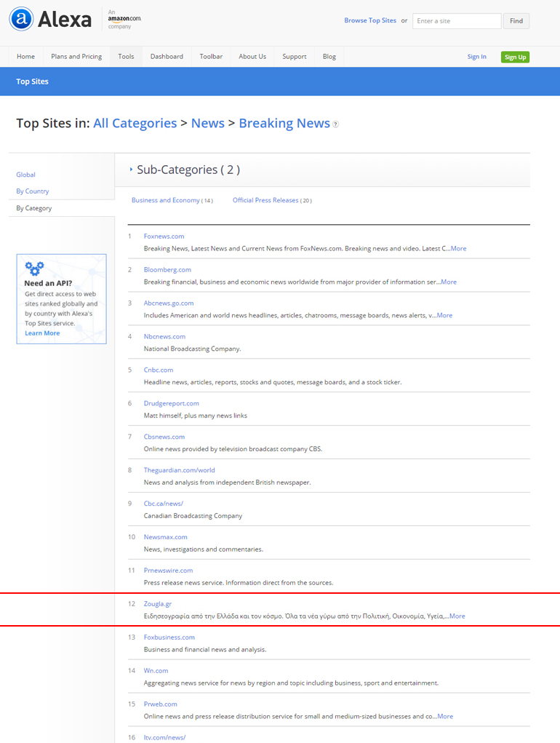The height and width of the screenshot is (743, 560).
Task: Focus the Enter a site field
Action: point(456,21)
